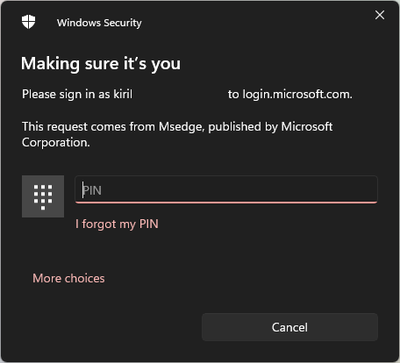Click the Microsoft publisher name

(307, 127)
